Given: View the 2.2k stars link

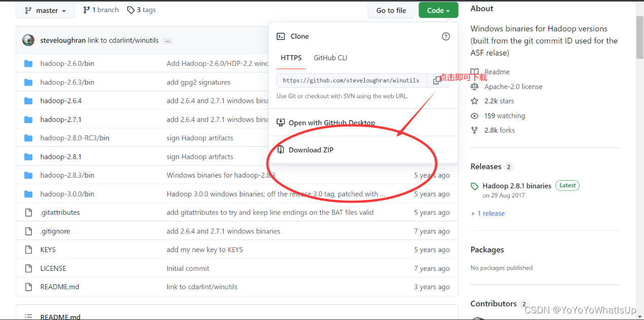Looking at the screenshot, I should click(x=499, y=101).
